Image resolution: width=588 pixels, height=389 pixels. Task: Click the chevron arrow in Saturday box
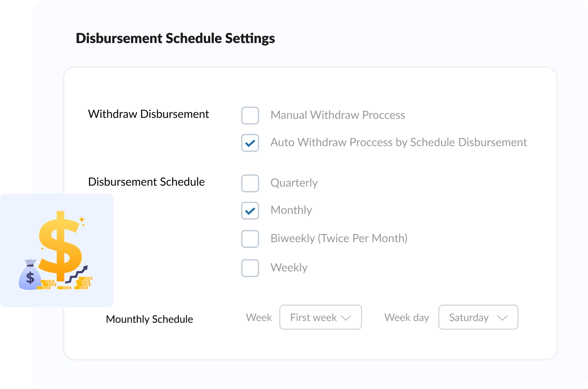[x=502, y=318]
